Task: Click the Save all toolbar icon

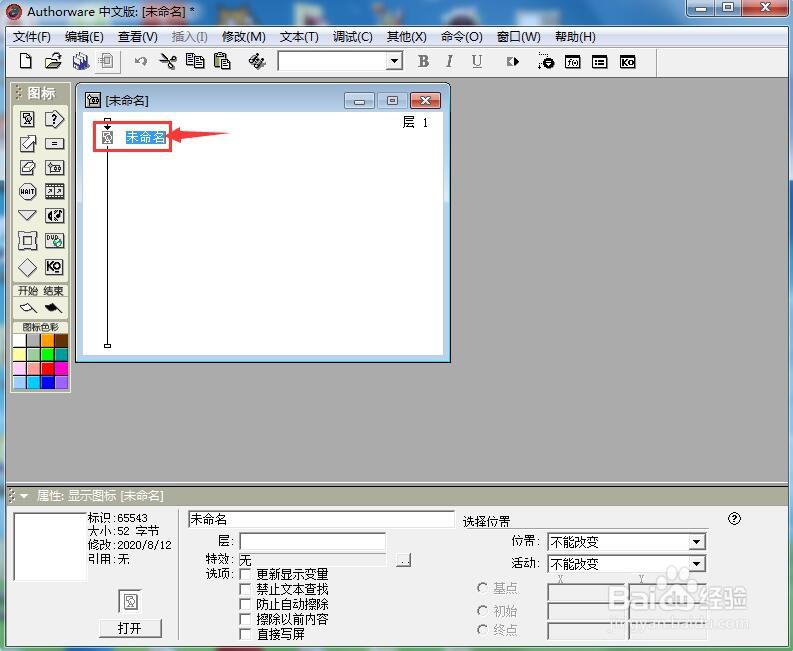Action: pyautogui.click(x=80, y=61)
